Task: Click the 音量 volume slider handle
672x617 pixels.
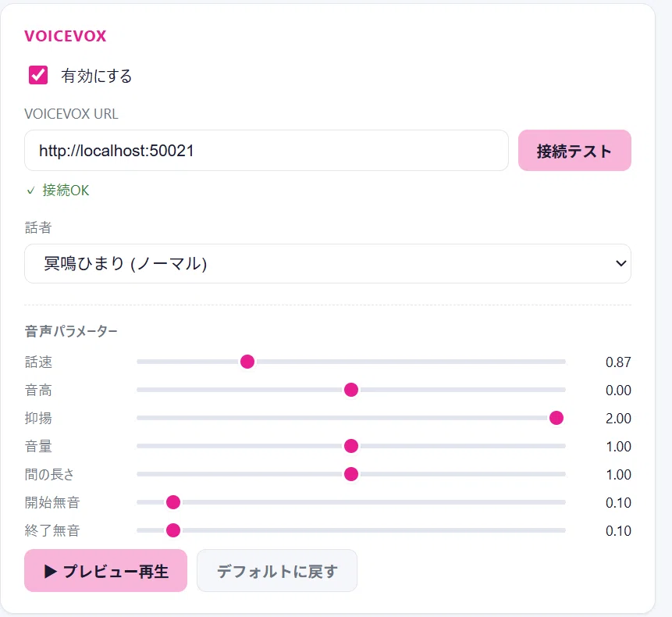Action: pos(351,446)
